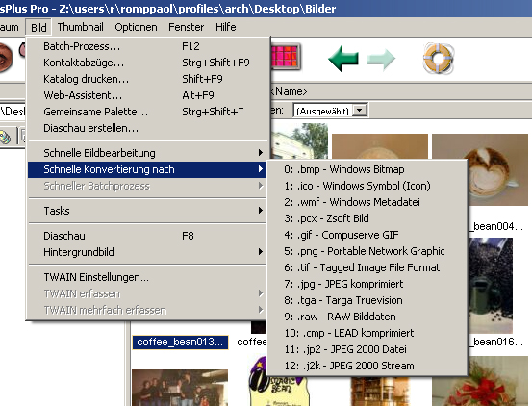
Task: Open the (Ausgewählt) dropdown arrow
Action: point(360,111)
